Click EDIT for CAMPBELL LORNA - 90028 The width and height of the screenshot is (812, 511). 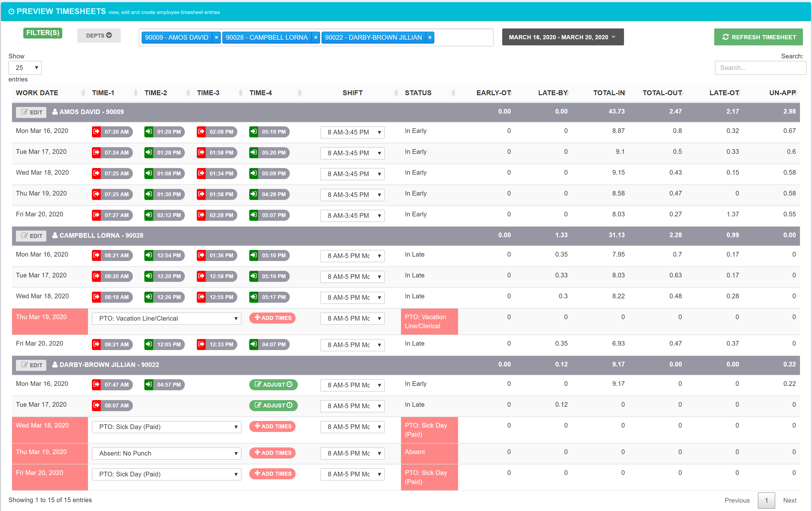(x=31, y=236)
